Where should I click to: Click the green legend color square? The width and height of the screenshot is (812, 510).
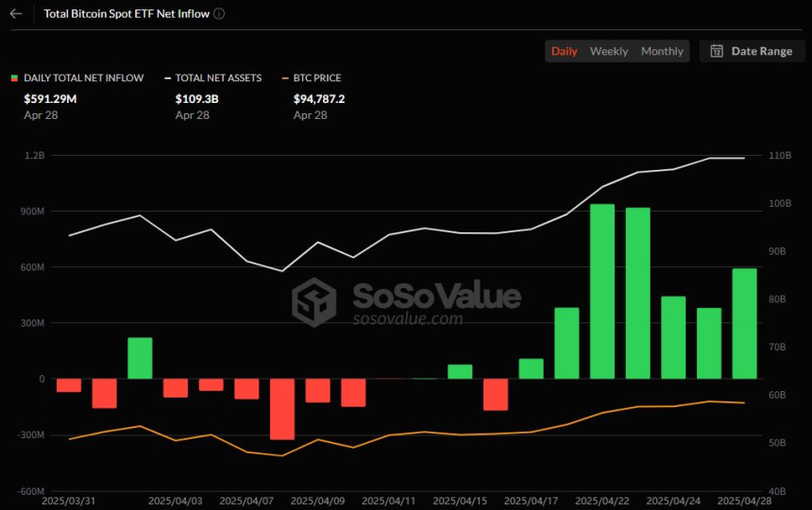(14, 78)
